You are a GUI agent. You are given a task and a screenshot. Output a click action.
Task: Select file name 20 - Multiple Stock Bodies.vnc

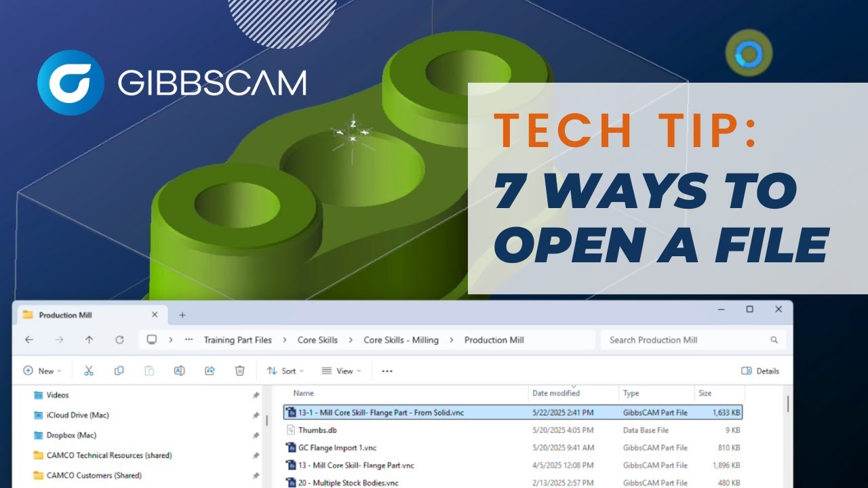[349, 483]
